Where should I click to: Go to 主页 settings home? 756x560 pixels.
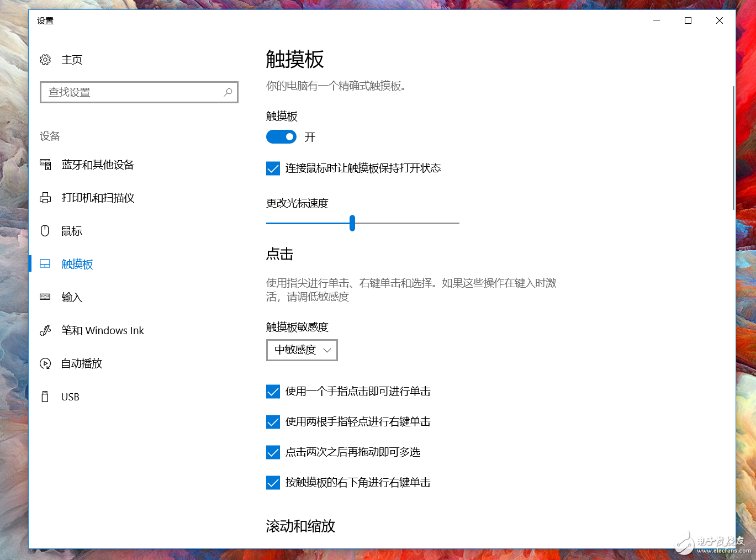72,60
